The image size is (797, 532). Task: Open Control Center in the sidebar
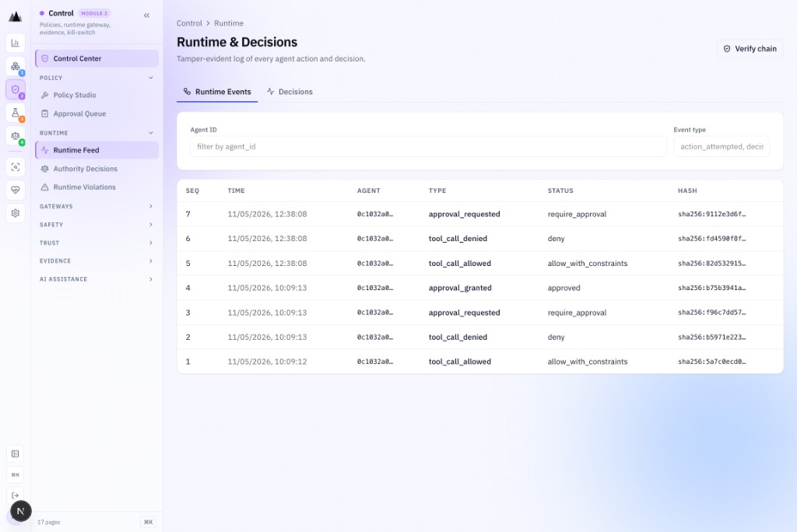coord(97,58)
